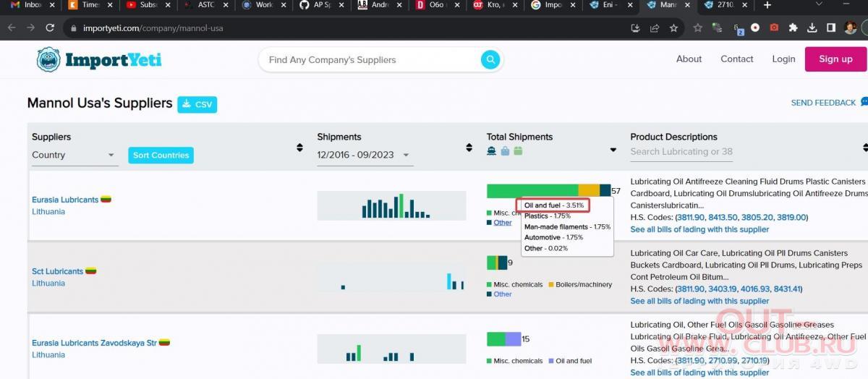Click the Chrome profile avatar
The height and width of the screenshot is (379, 868).
point(850,28)
